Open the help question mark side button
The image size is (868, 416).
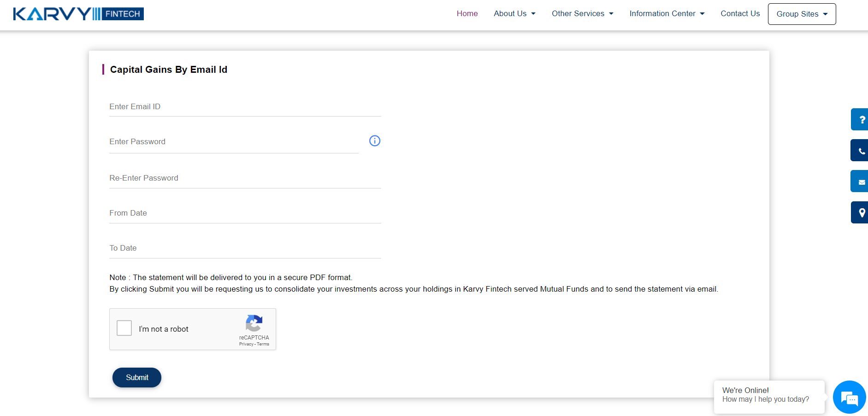pyautogui.click(x=860, y=120)
